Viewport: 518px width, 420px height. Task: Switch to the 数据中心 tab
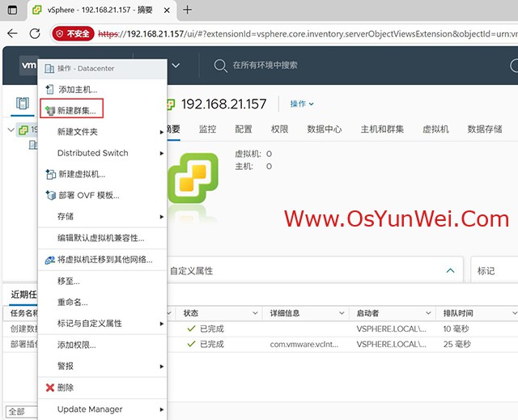pyautogui.click(x=324, y=129)
